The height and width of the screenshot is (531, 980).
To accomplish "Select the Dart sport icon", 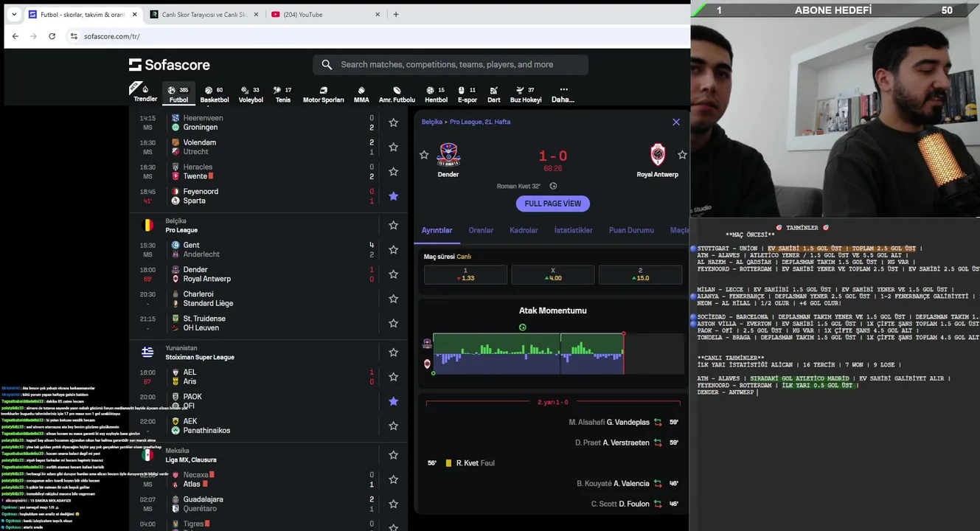I will (x=493, y=94).
